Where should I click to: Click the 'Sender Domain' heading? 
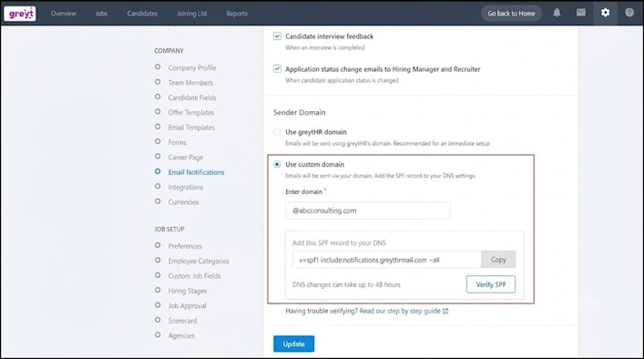point(300,113)
